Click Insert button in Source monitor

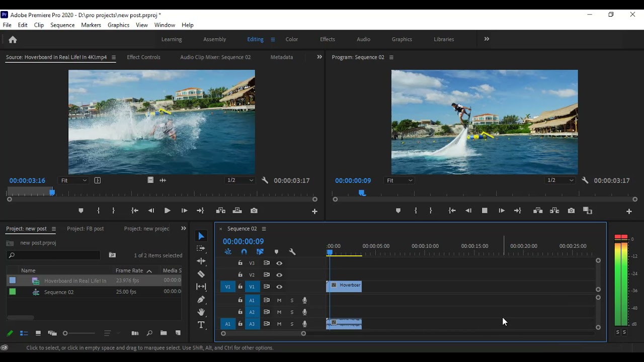click(220, 211)
